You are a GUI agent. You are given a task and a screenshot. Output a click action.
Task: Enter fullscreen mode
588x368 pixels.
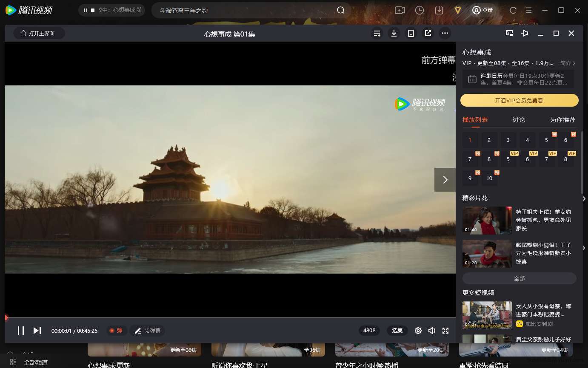click(x=445, y=331)
